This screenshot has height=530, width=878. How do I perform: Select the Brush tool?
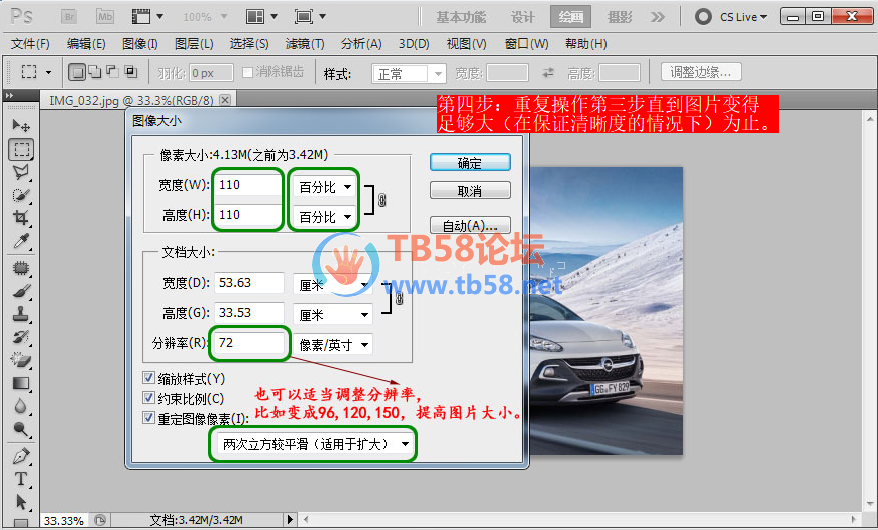(x=21, y=291)
